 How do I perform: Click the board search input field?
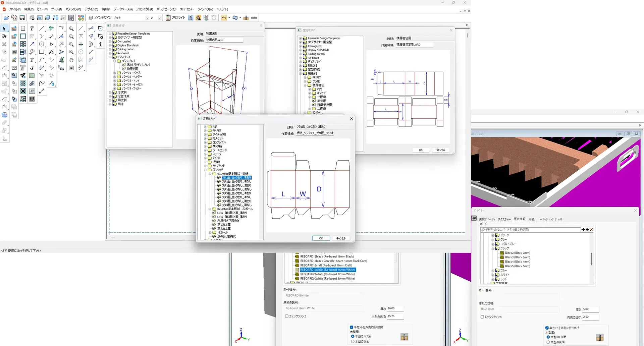pyautogui.click(x=530, y=230)
